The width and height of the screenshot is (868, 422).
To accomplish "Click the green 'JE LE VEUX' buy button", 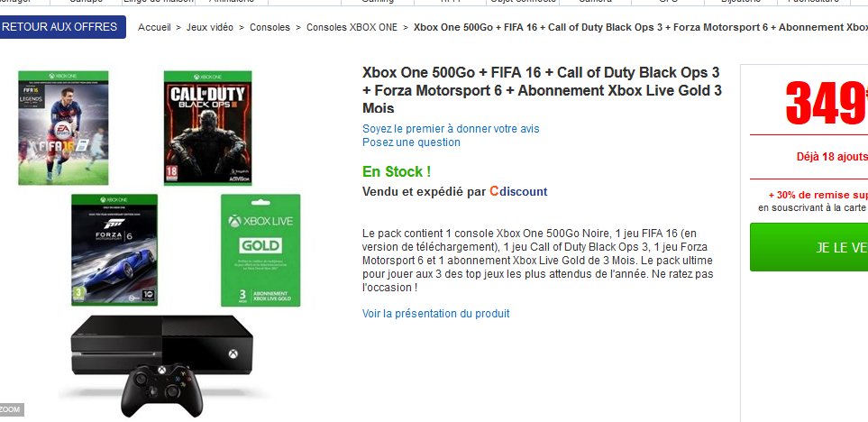I will [x=809, y=247].
